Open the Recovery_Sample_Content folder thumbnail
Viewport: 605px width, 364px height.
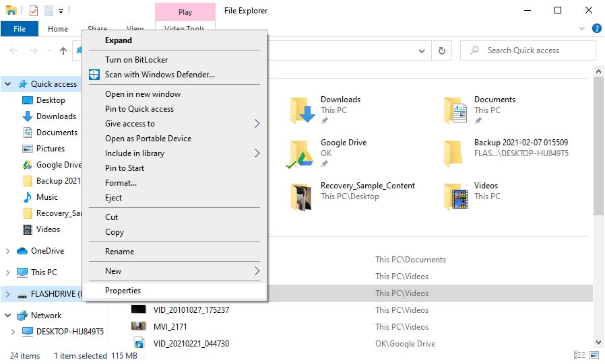pos(301,197)
